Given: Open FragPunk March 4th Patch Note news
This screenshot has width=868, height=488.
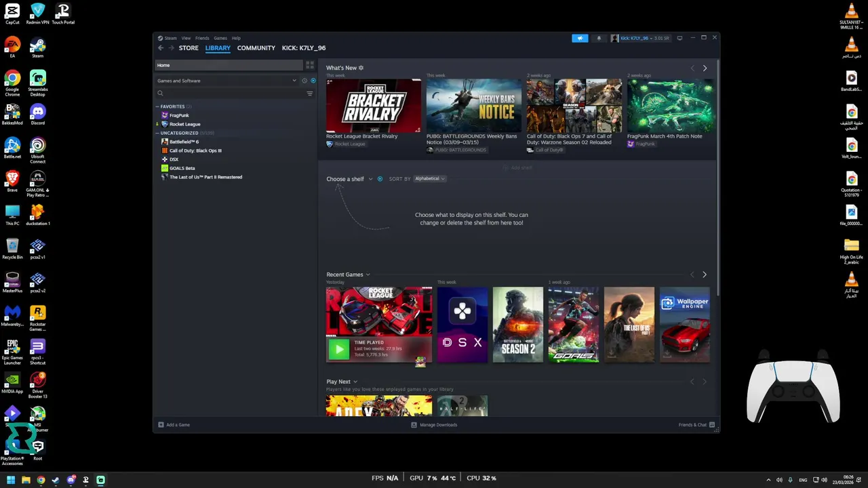Looking at the screenshot, I should [x=665, y=136].
